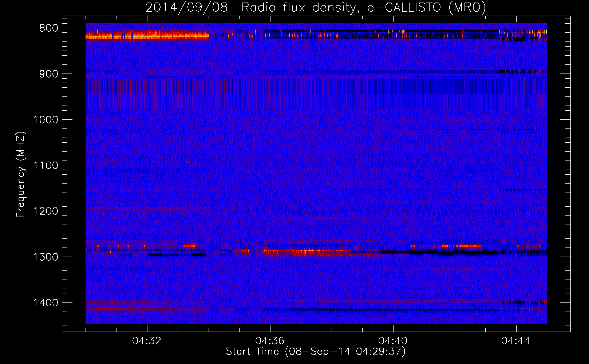This screenshot has width=589, height=364.
Task: Click the 04:44 time tick label
Action: 516,341
